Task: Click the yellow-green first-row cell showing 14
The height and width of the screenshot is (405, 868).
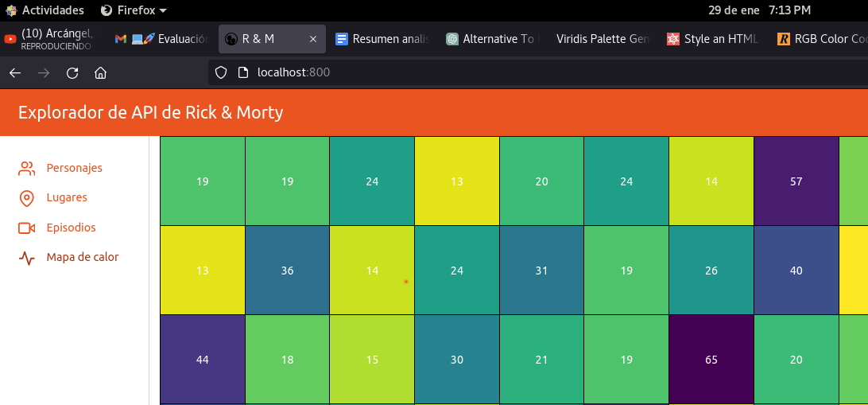Action: [x=711, y=181]
